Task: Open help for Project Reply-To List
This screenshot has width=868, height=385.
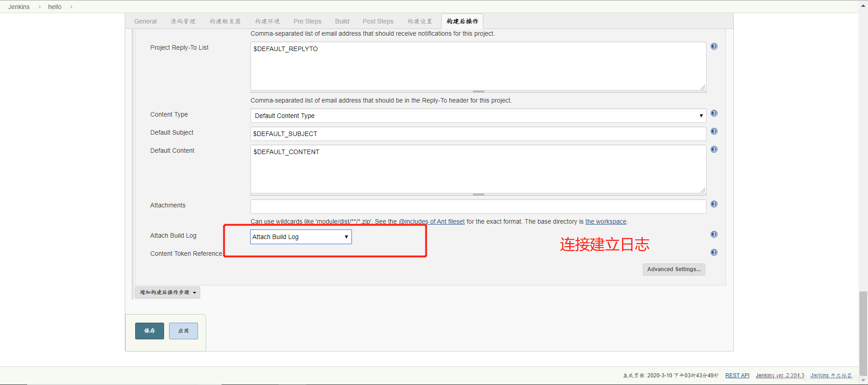Action: tap(714, 47)
